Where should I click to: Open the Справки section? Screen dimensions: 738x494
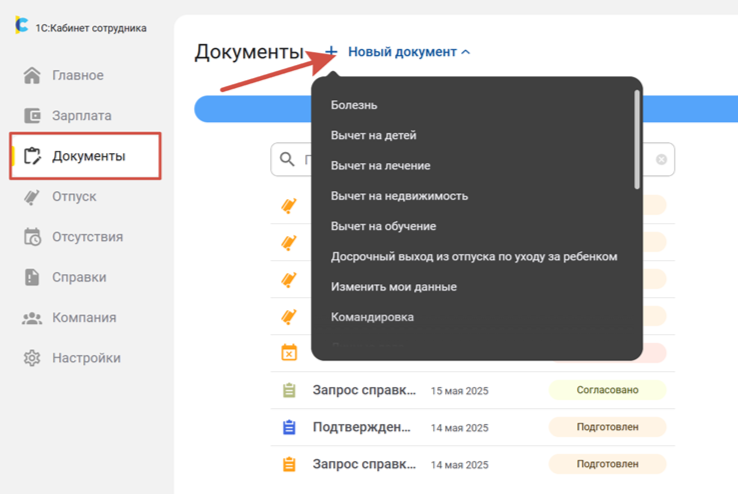pos(79,277)
